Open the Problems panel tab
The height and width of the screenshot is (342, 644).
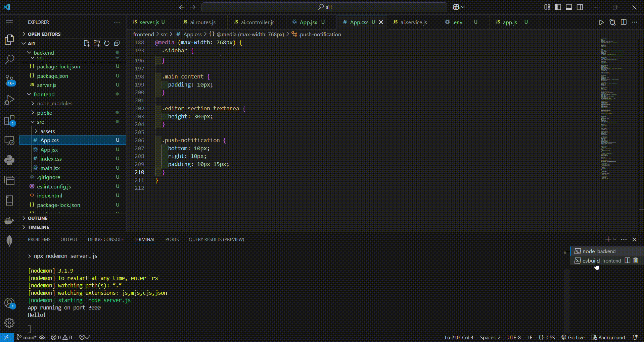(39, 239)
